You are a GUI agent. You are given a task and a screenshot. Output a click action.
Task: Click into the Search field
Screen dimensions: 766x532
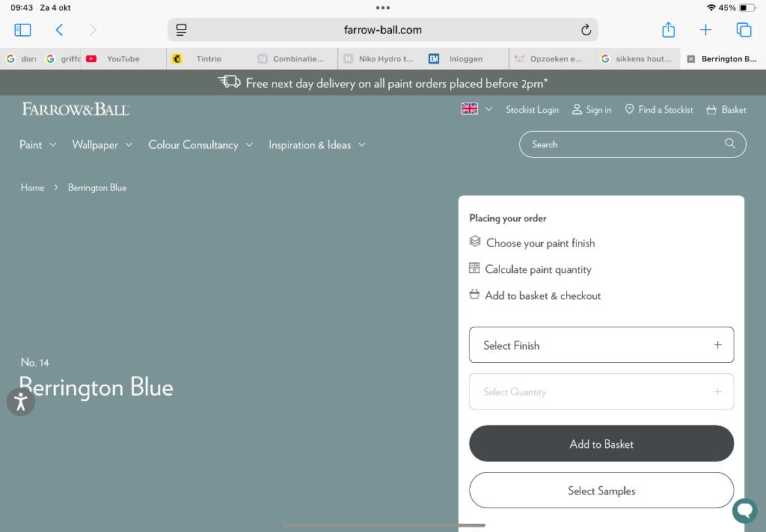coord(621,144)
